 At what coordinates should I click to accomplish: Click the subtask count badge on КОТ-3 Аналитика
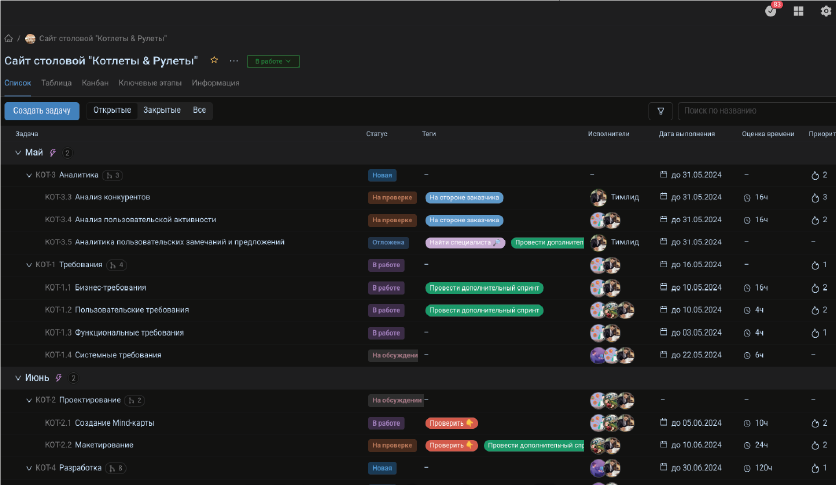pos(113,175)
